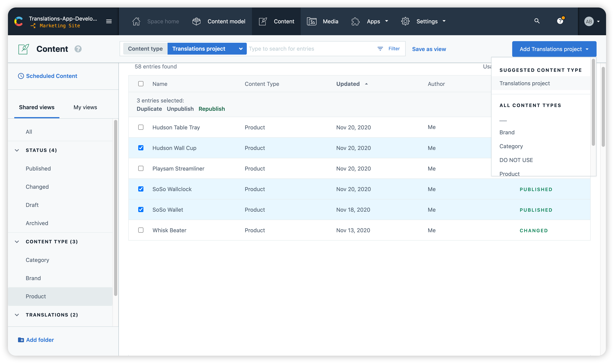
Task: Toggle checkbox for SoSo Wallet entry
Action: (x=141, y=210)
